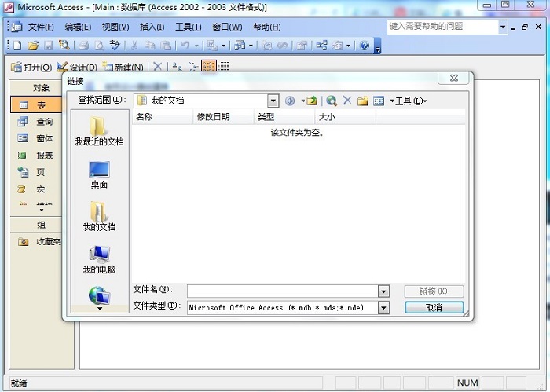Click the Office Links icon
The height and width of the screenshot is (392, 550).
coord(212,46)
